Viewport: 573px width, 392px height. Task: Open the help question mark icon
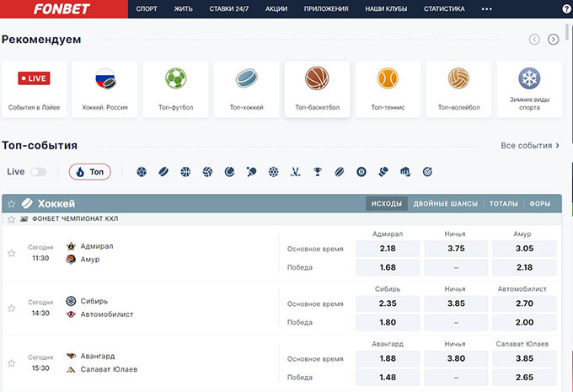(x=566, y=8)
